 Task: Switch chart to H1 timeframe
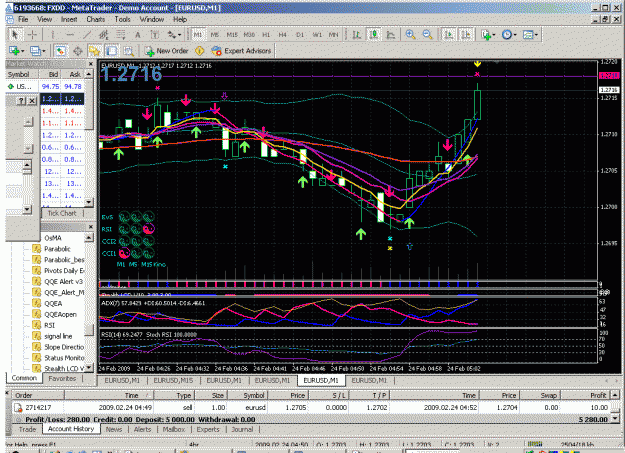tap(266, 35)
